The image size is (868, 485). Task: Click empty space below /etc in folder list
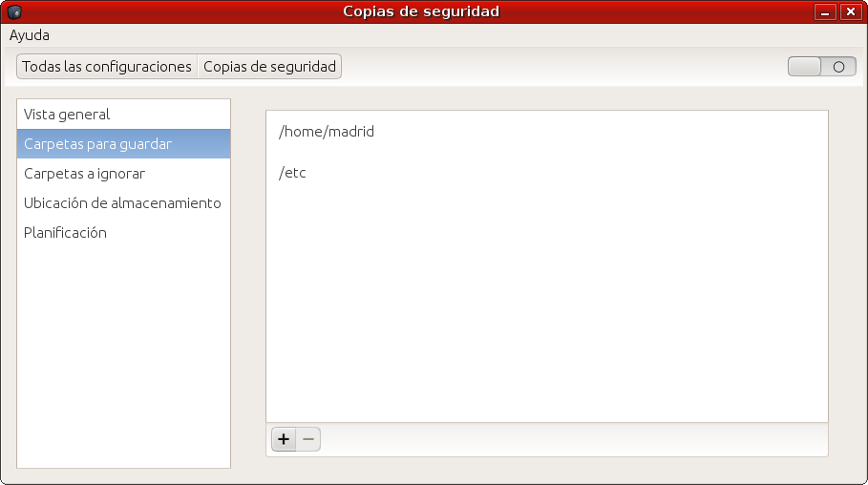(x=544, y=306)
